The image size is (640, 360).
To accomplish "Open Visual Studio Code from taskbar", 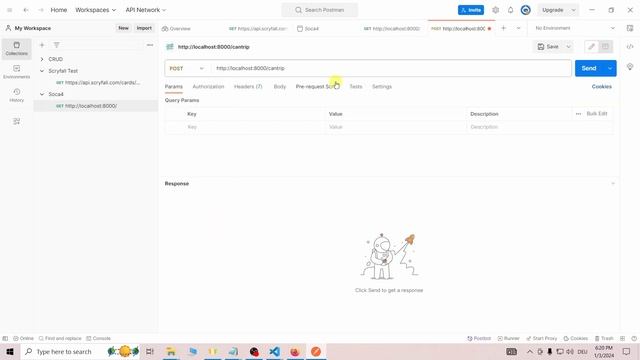I will 274,351.
